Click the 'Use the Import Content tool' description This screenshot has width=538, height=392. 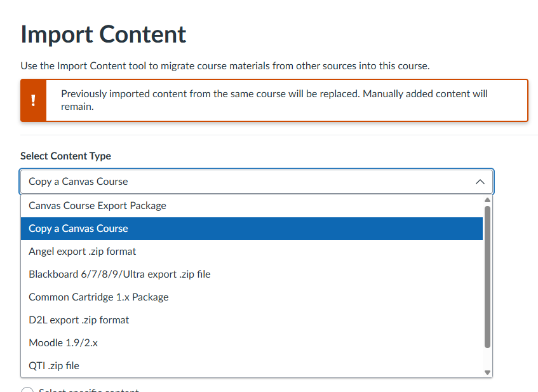pos(225,65)
